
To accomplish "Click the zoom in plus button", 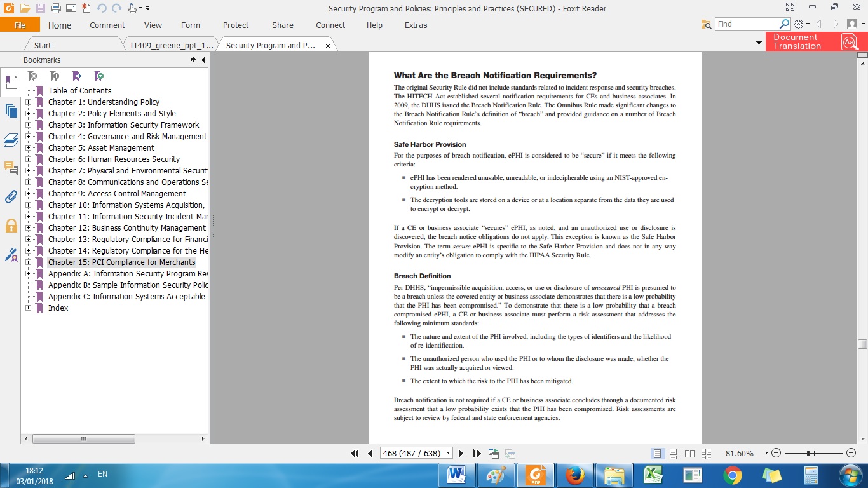I will [851, 453].
